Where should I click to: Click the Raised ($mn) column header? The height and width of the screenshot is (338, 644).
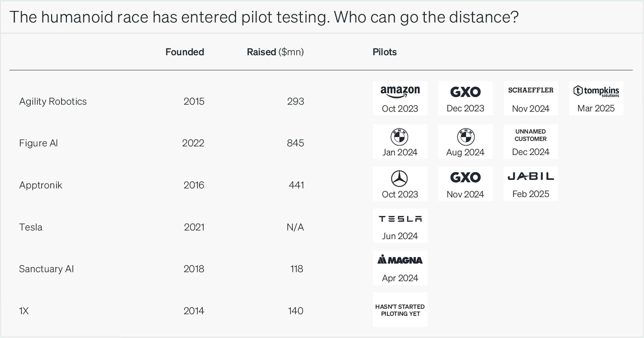click(x=275, y=52)
